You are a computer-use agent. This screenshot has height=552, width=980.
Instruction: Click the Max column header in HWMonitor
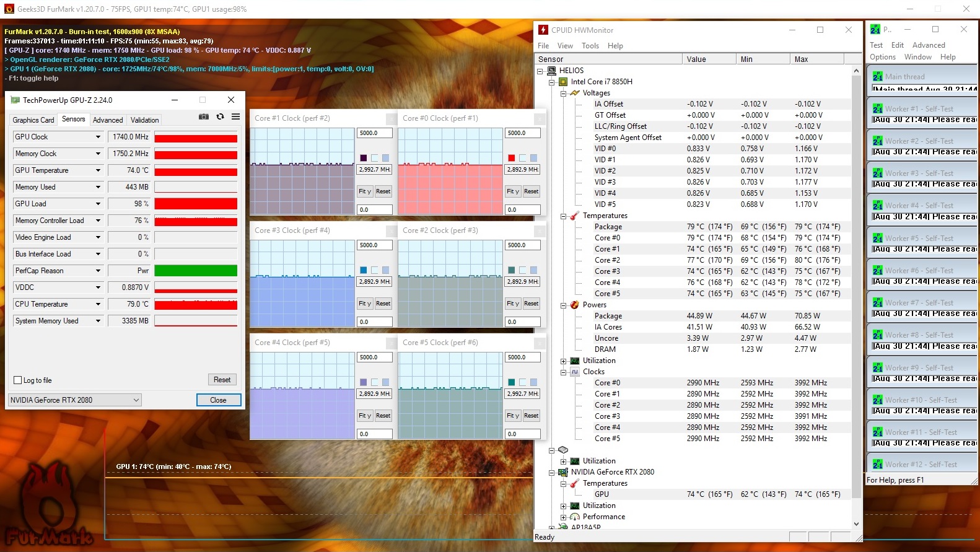pyautogui.click(x=817, y=59)
